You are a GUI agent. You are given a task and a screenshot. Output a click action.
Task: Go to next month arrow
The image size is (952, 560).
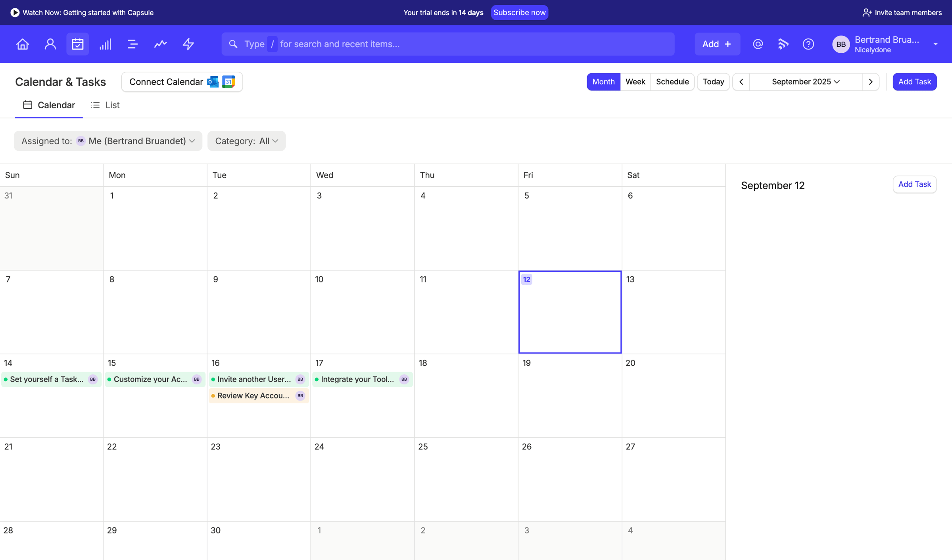pos(871,82)
